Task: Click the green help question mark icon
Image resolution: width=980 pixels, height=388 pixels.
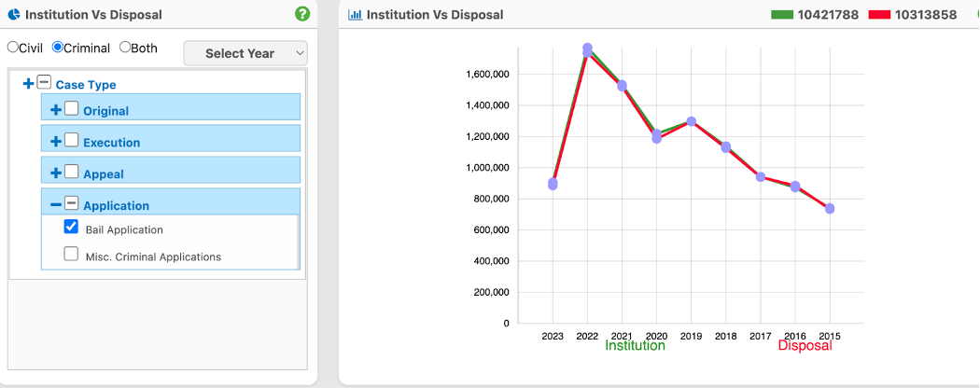Action: coord(301,14)
